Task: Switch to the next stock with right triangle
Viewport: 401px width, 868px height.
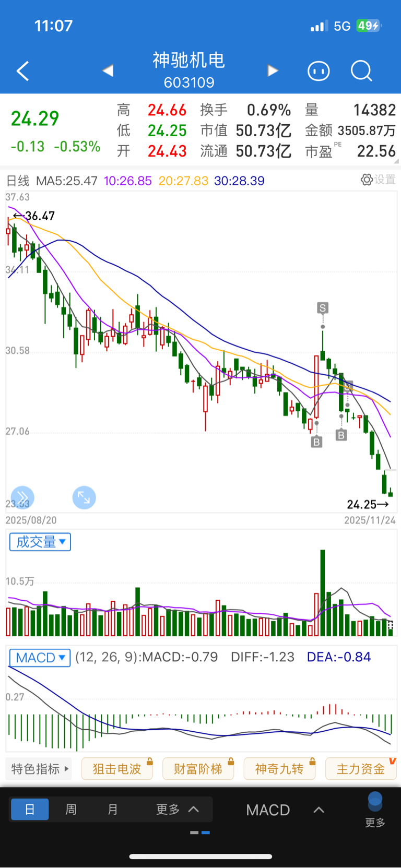Action: coord(272,70)
